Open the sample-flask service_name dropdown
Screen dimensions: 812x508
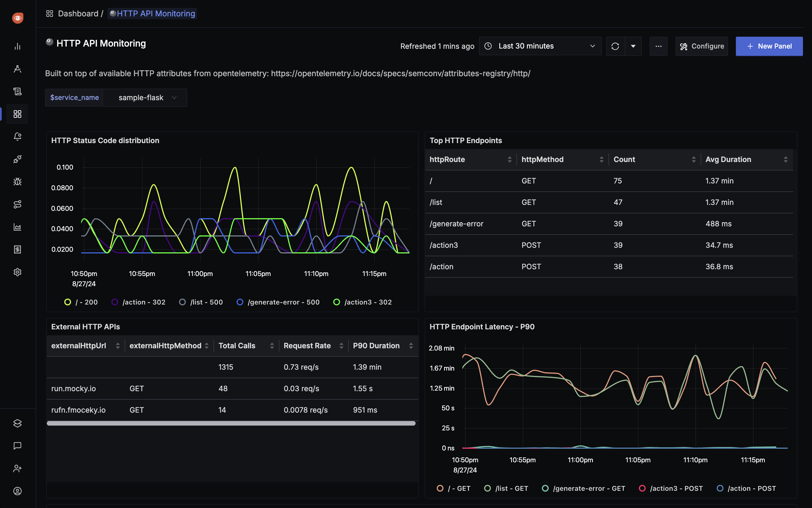click(145, 97)
